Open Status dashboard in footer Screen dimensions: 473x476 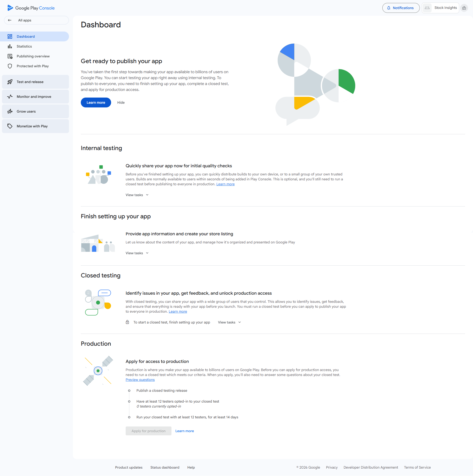[165, 467]
